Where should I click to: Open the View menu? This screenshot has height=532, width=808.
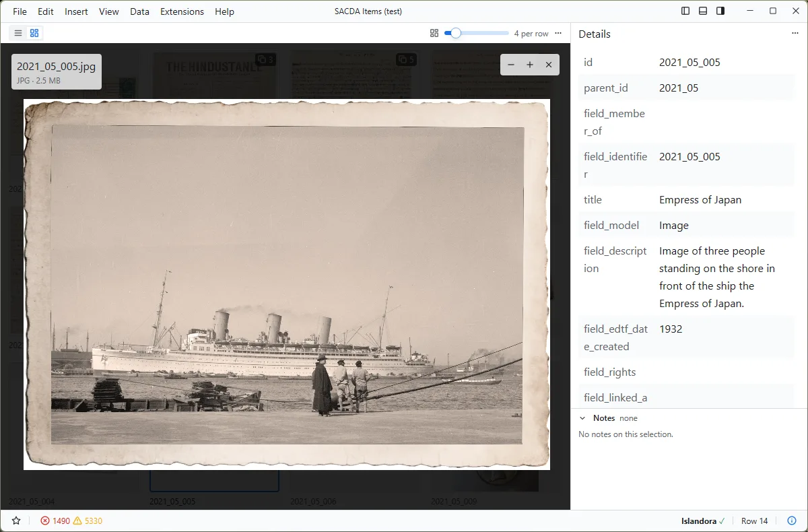pyautogui.click(x=108, y=11)
